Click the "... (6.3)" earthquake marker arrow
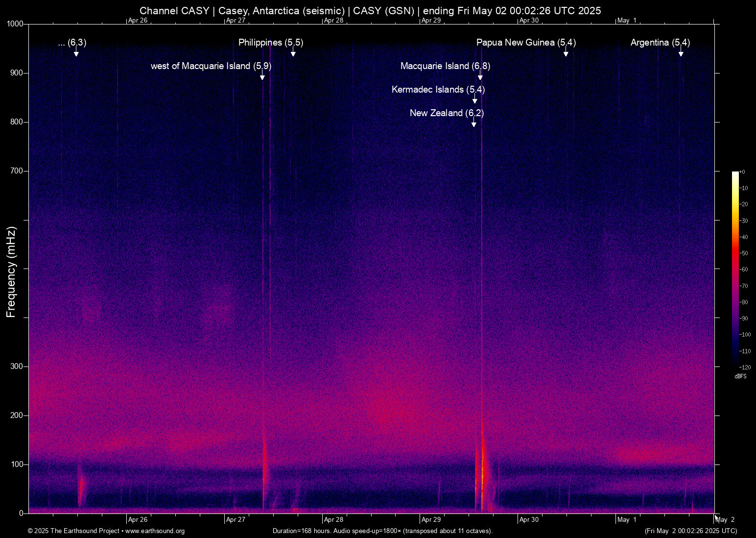756x538 pixels. (x=76, y=52)
